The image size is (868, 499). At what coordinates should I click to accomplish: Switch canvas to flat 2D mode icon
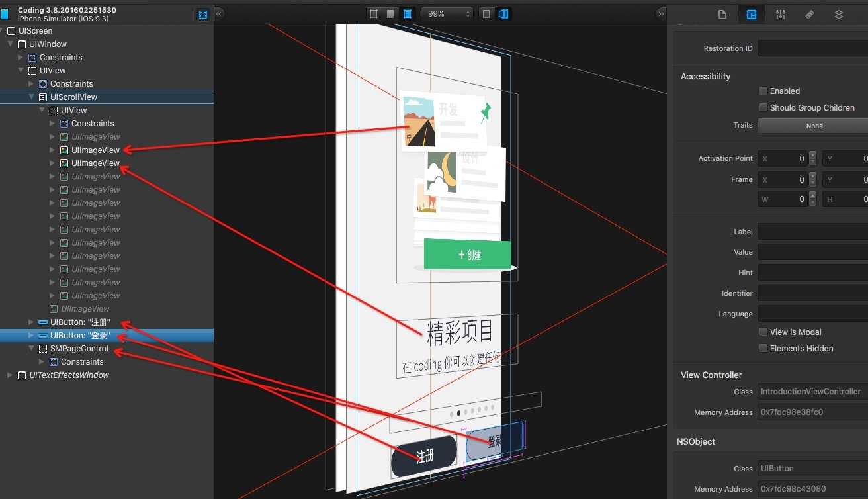click(487, 13)
